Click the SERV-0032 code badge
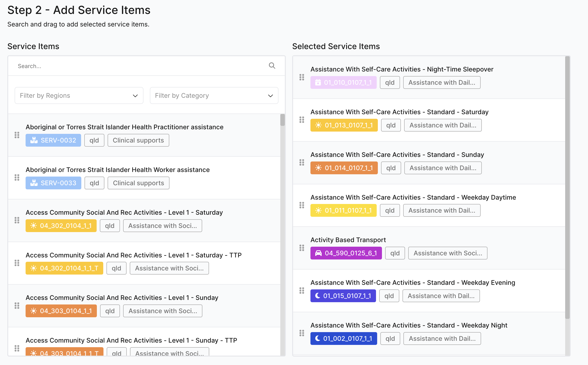 [x=53, y=140]
